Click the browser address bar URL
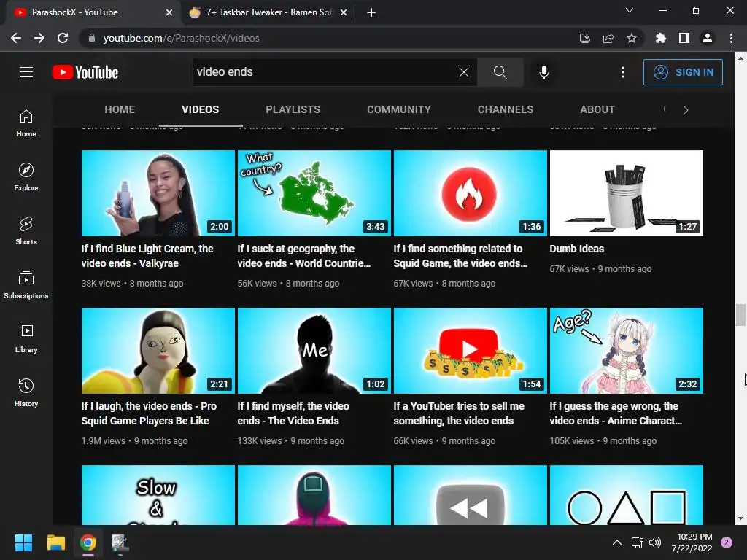 point(181,38)
